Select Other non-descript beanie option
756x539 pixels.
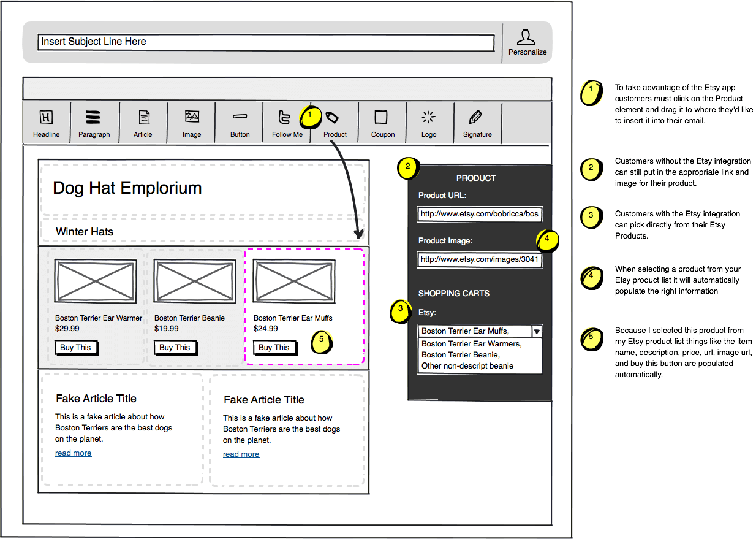click(467, 366)
